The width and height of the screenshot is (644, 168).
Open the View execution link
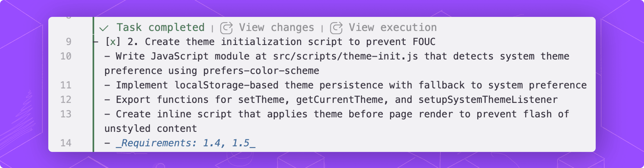pos(393,27)
